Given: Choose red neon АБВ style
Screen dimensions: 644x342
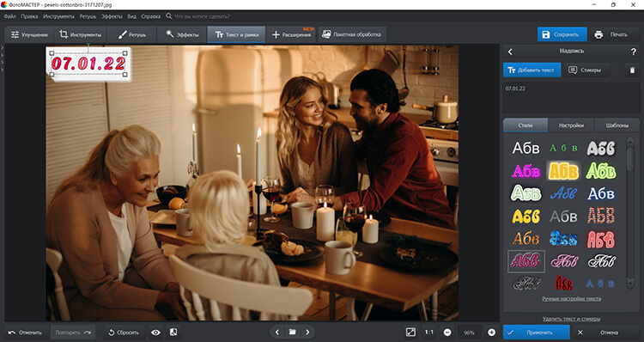Looking at the screenshot, I should pos(601,239).
